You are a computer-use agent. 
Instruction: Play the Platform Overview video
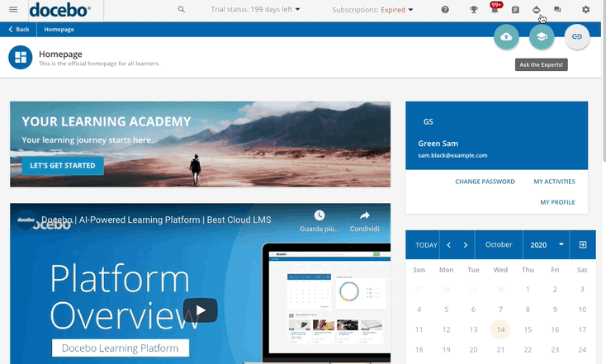pos(200,310)
